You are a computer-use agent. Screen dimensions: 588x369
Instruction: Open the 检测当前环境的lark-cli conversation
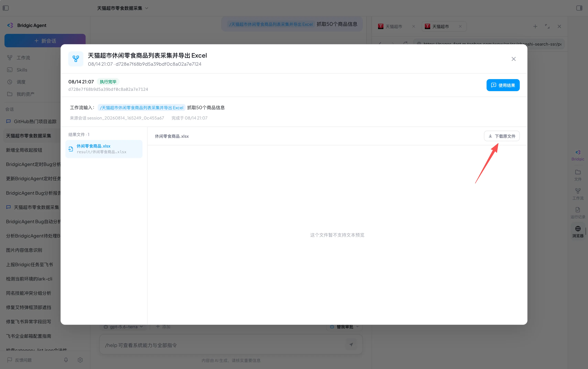[29, 279]
